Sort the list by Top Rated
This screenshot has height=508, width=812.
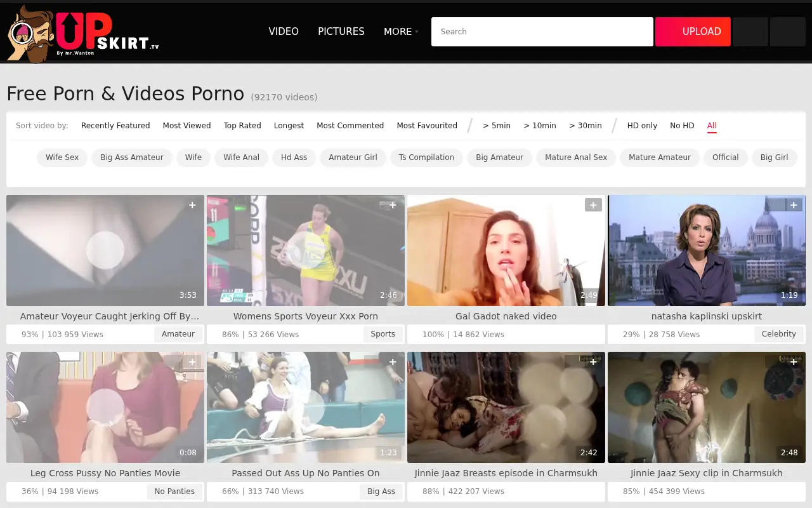pos(242,126)
